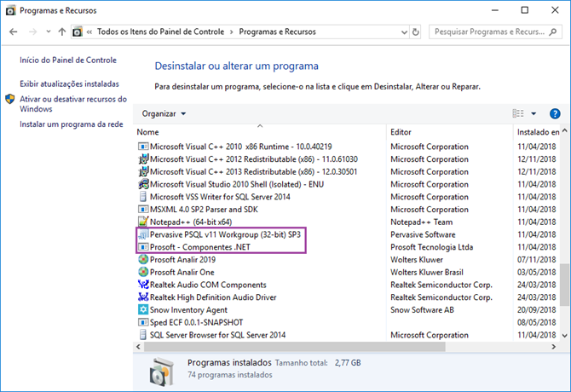Click Programas e Recursos breadcrumb segment

pos(277,32)
